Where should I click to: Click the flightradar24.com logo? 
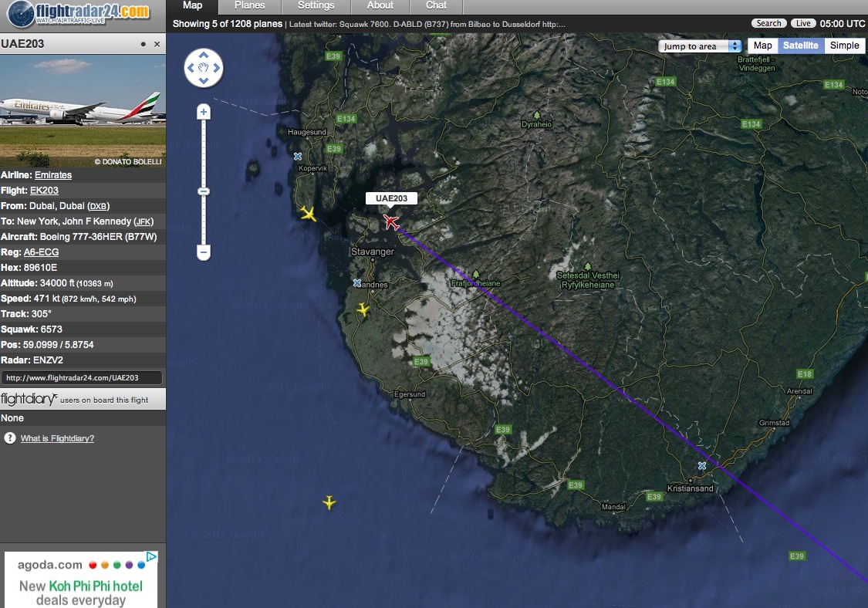tap(79, 14)
